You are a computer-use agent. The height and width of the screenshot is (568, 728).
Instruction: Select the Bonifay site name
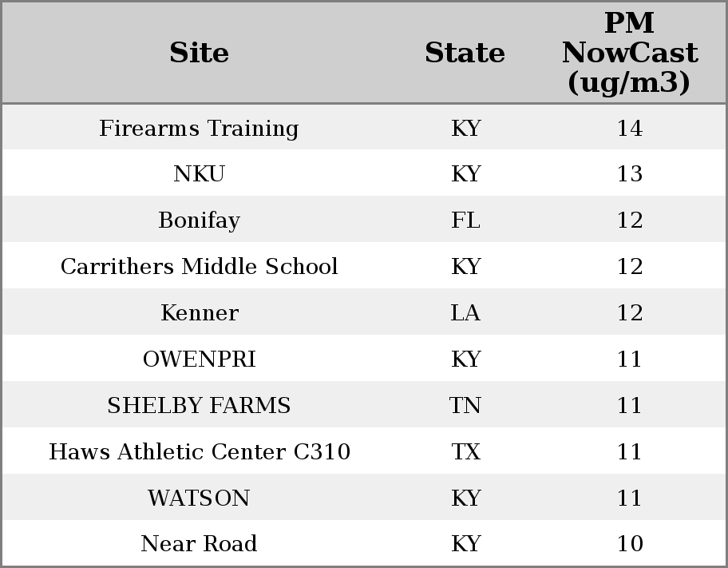coord(199,220)
